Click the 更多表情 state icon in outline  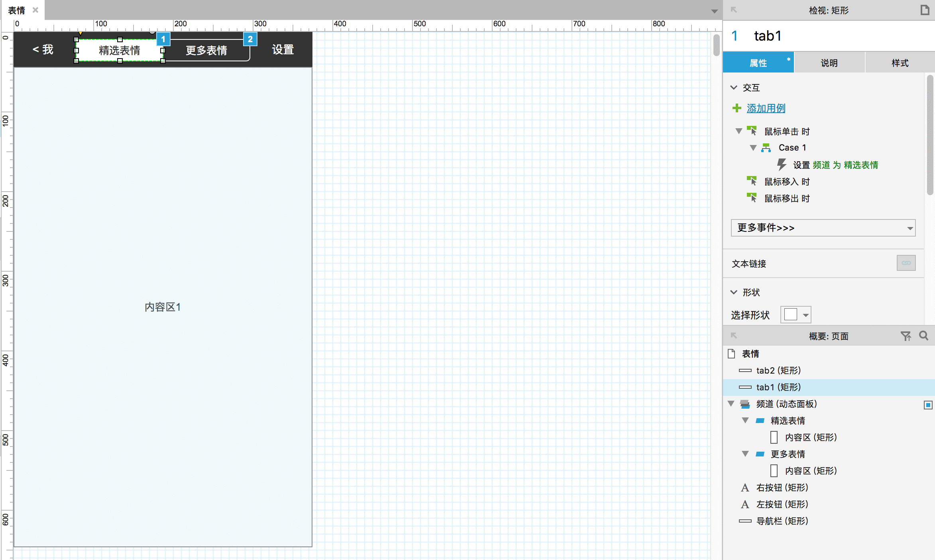pyautogui.click(x=760, y=454)
